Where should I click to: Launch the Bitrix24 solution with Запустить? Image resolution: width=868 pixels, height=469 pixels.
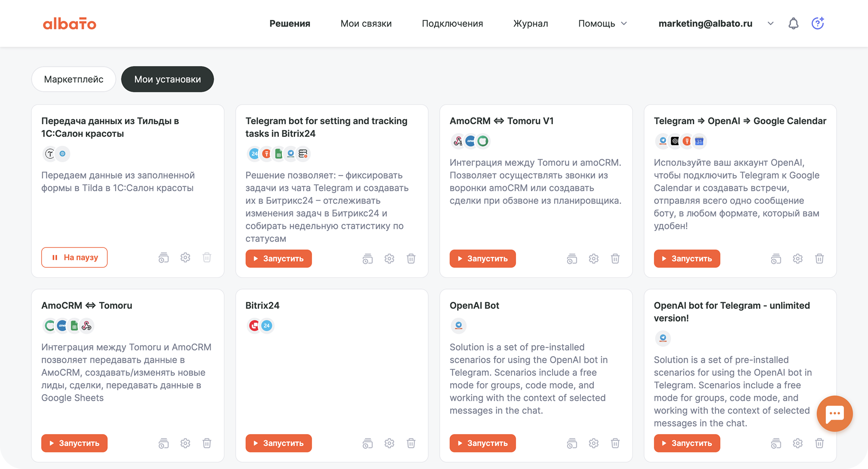point(278,443)
